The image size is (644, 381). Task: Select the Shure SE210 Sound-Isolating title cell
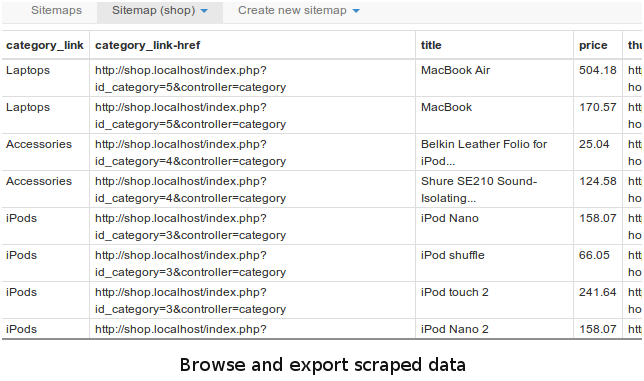[479, 189]
